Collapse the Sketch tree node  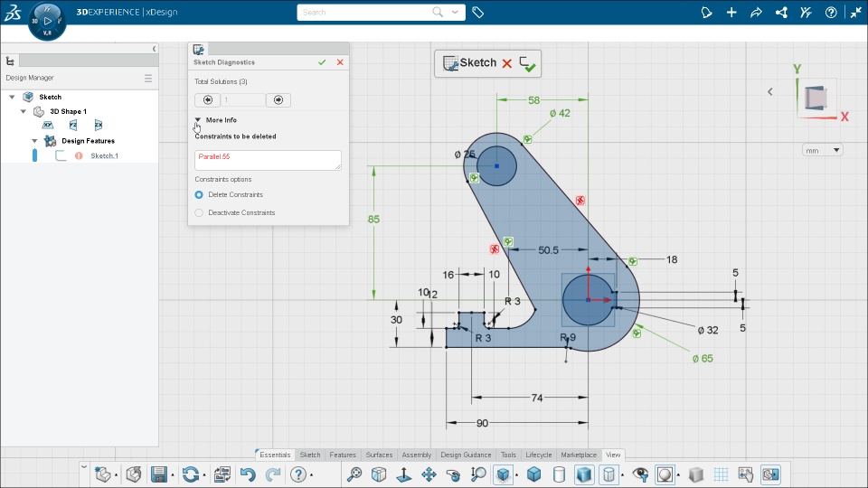click(12, 97)
